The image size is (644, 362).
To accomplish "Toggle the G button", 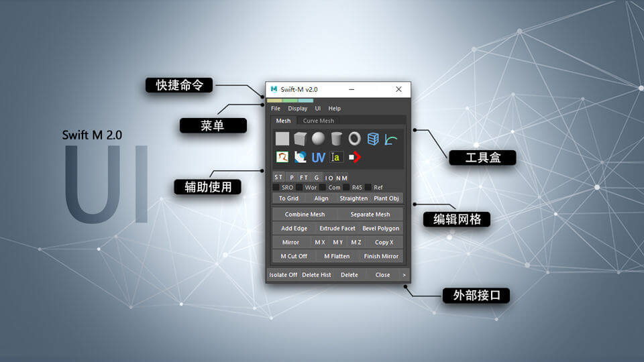I will coord(316,177).
